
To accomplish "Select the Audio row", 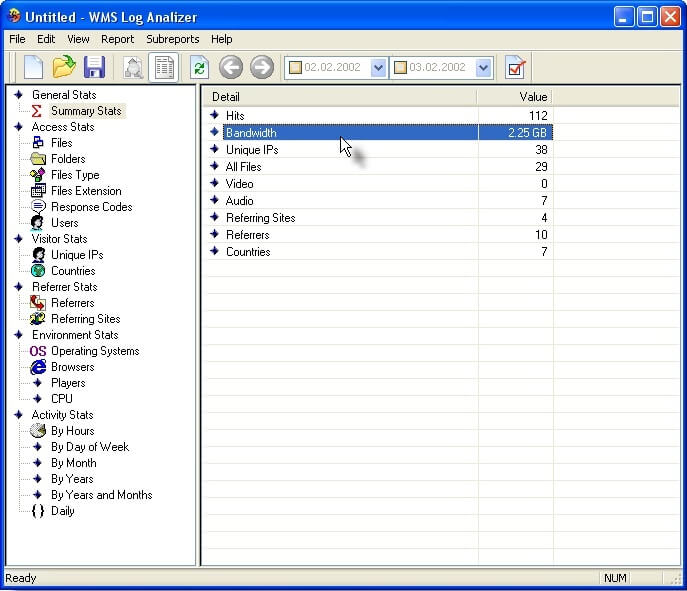I will click(380, 201).
